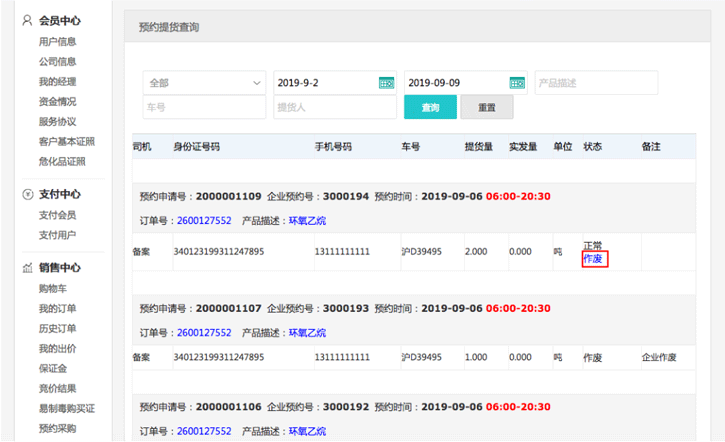Open 预约采购 in sidebar
The width and height of the screenshot is (725, 442).
(57, 429)
